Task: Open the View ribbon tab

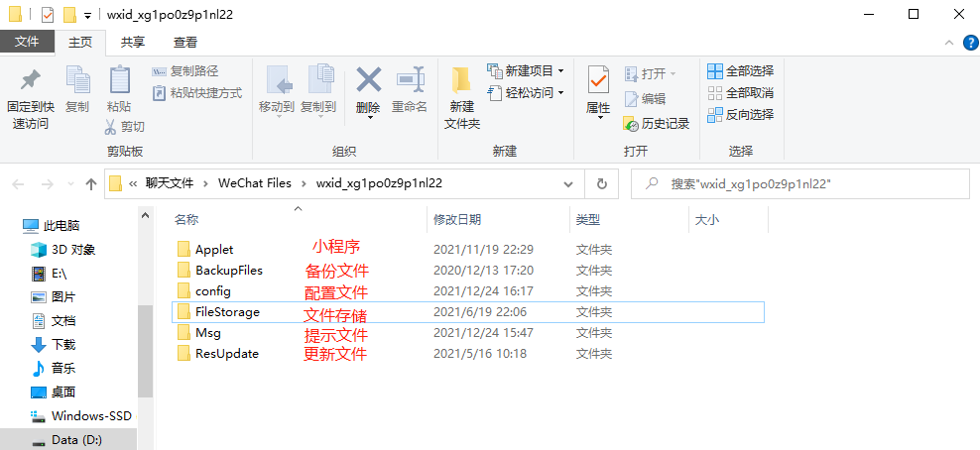Action: 185,42
